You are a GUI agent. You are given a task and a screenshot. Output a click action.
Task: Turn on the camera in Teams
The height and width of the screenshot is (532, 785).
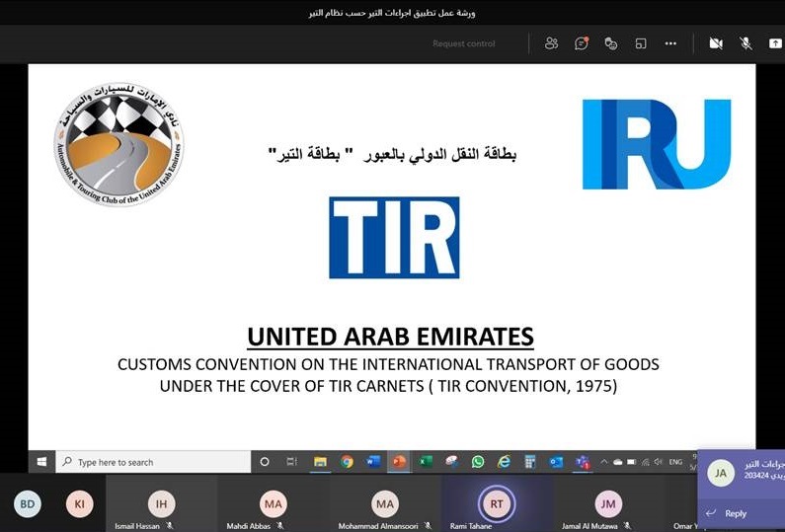pyautogui.click(x=716, y=43)
